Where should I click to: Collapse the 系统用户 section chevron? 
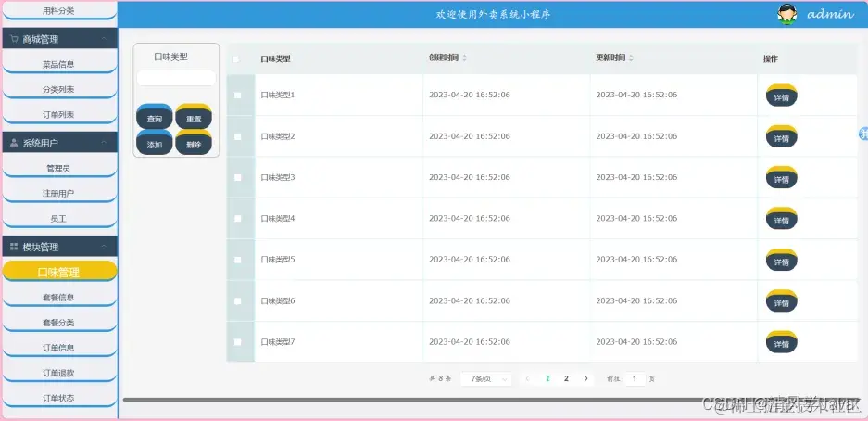coord(104,143)
